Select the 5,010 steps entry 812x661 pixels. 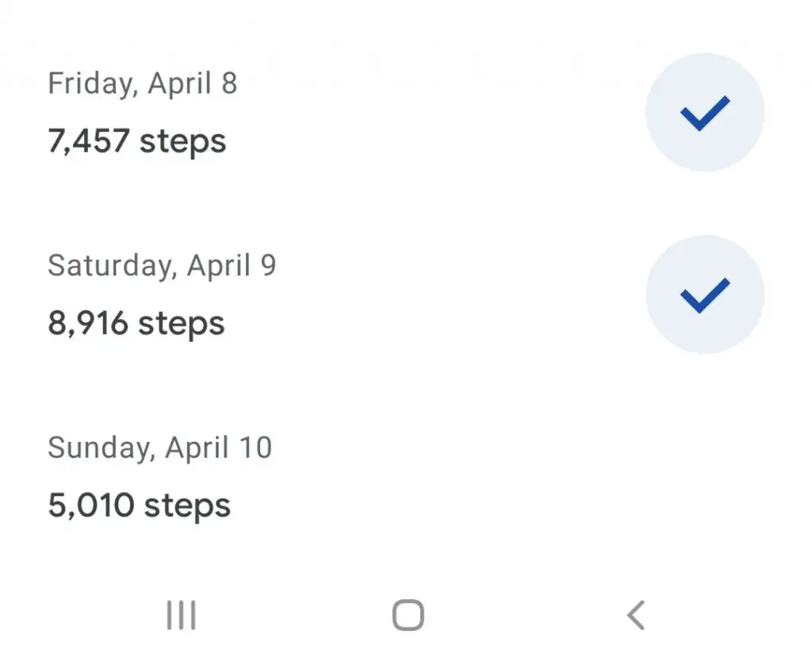pyautogui.click(x=139, y=506)
